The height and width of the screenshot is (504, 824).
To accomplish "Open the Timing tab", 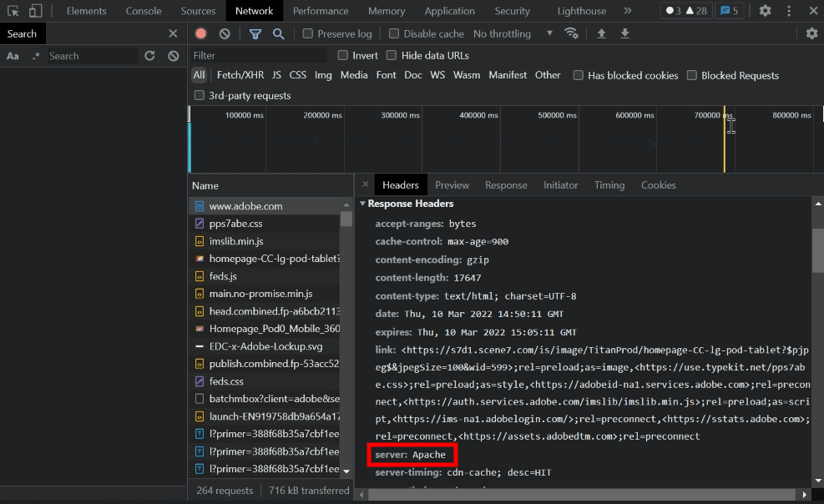I will click(x=609, y=184).
